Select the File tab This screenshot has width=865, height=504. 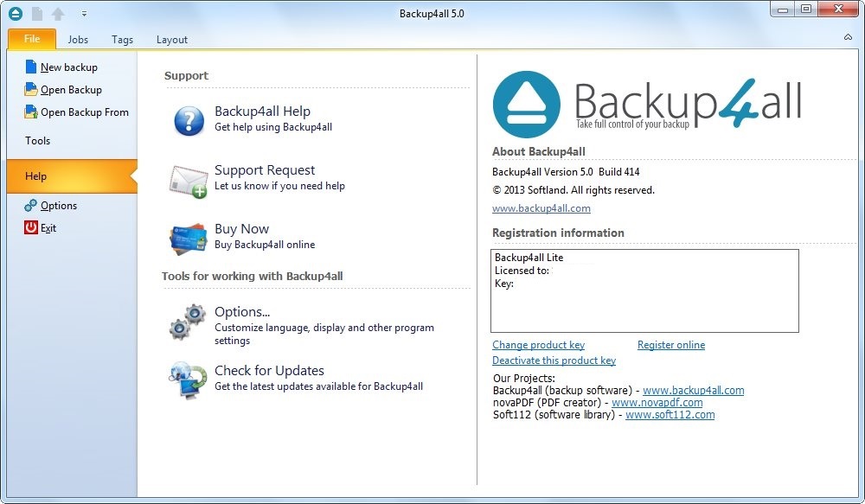(x=32, y=39)
